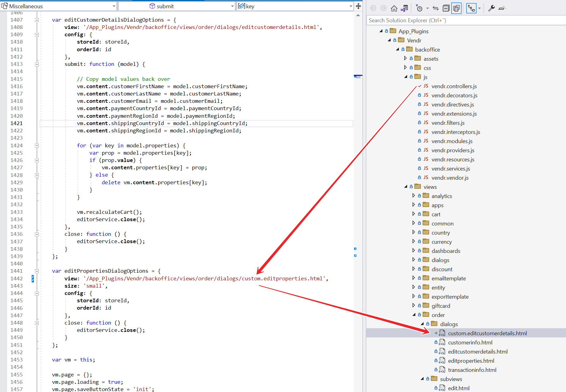Collapse editPropertiesDialogOptions block at line 1441
Image resolution: width=566 pixels, height=392 pixels.
click(x=37, y=271)
